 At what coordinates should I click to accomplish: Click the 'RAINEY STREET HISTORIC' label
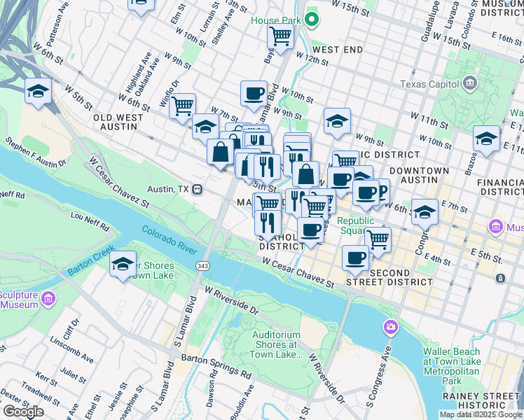tap(481, 400)
